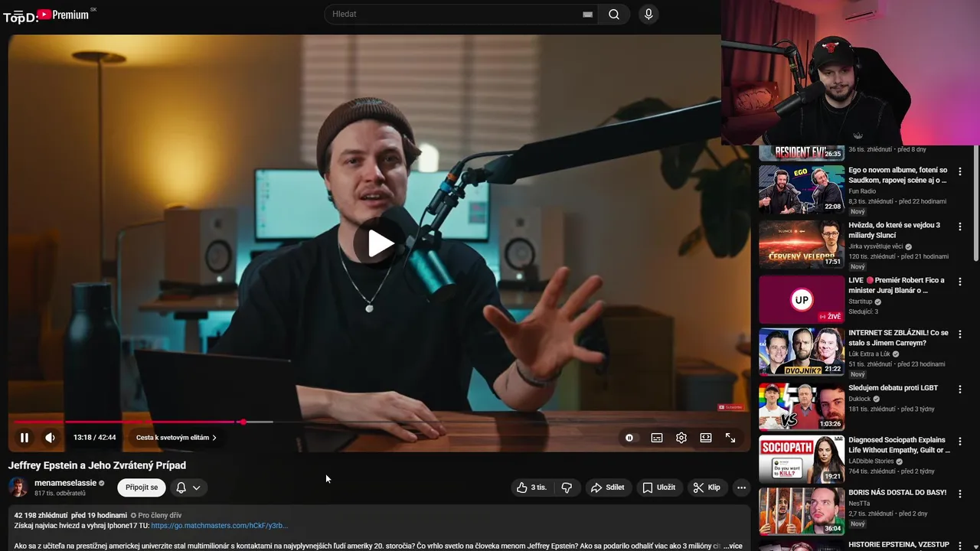Start voice search with microphone icon

[x=648, y=14]
